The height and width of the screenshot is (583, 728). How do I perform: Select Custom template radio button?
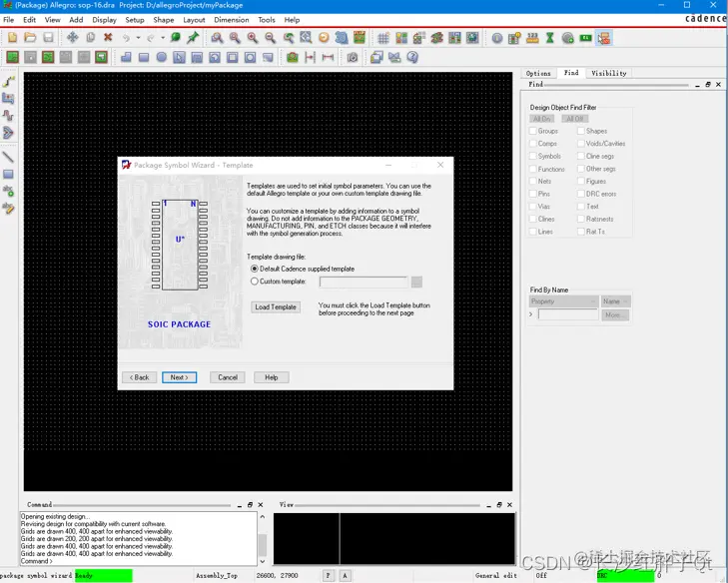click(255, 282)
